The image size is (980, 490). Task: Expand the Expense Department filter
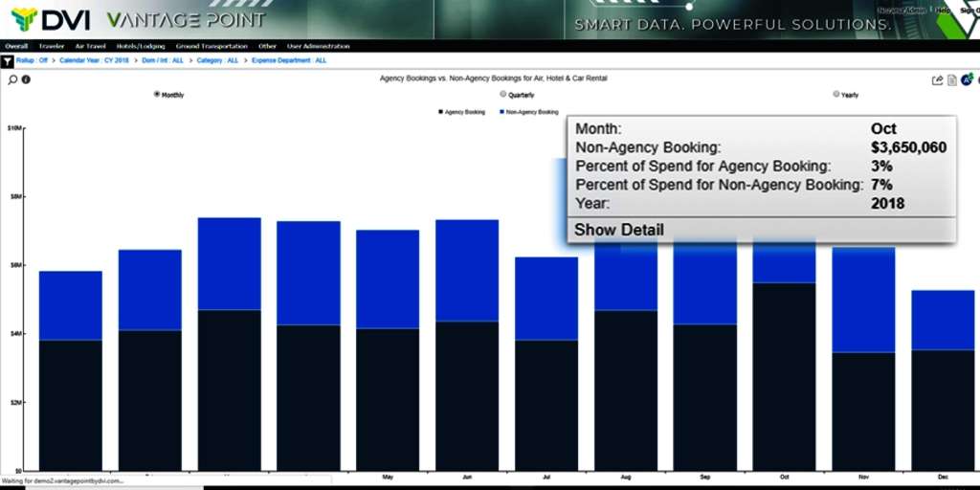click(x=288, y=60)
